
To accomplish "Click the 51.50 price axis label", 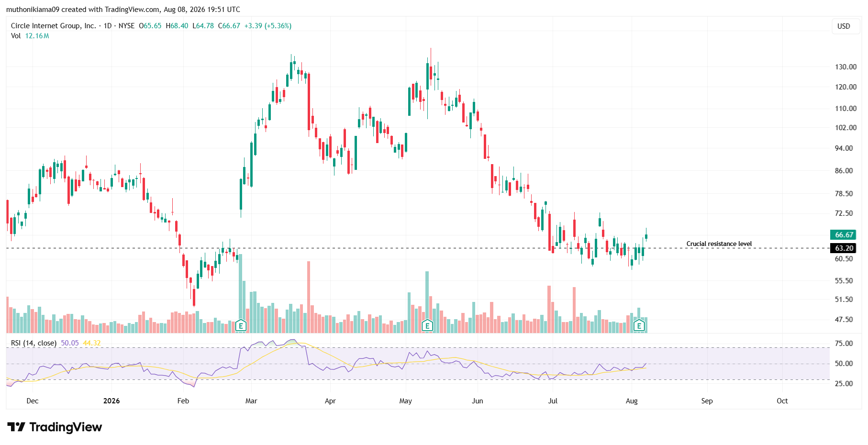I will point(844,299).
